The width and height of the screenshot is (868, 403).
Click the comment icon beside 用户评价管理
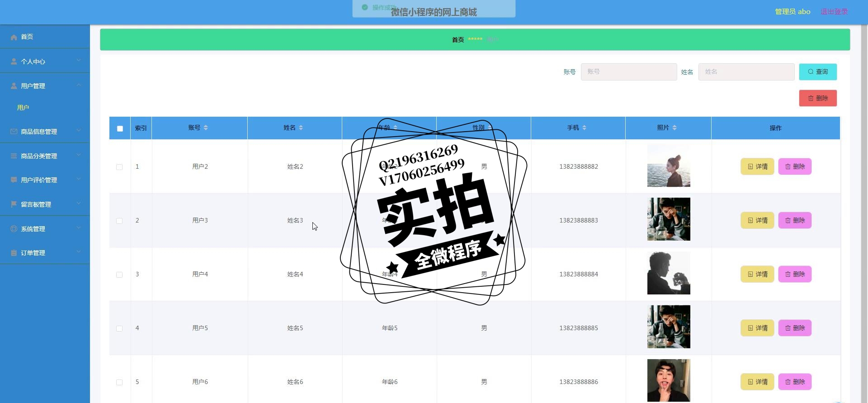(14, 180)
